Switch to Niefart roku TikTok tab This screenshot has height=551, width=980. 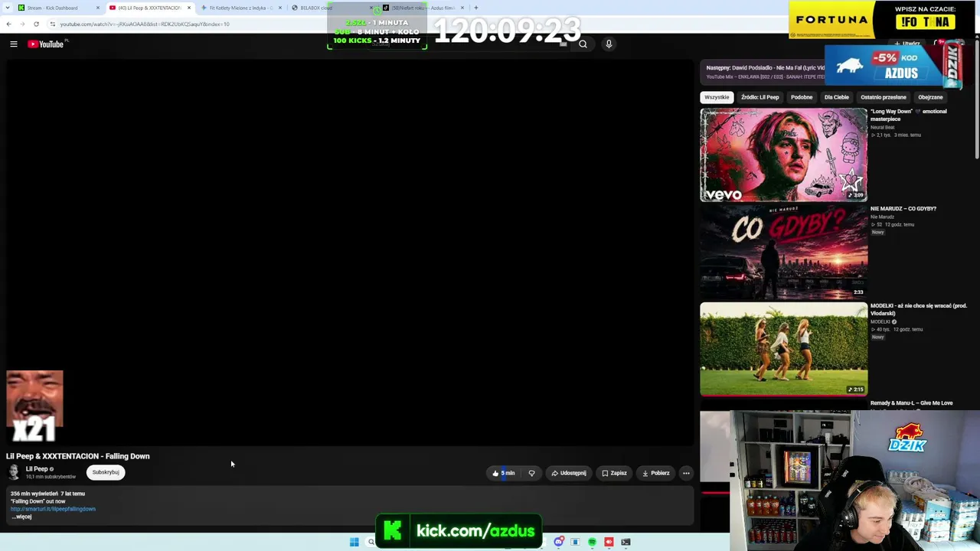[x=423, y=8]
